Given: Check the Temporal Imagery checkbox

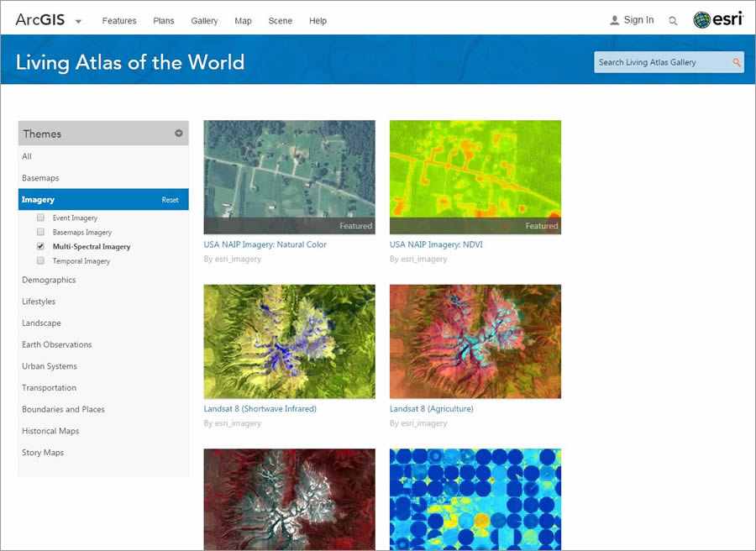Looking at the screenshot, I should click(x=40, y=260).
